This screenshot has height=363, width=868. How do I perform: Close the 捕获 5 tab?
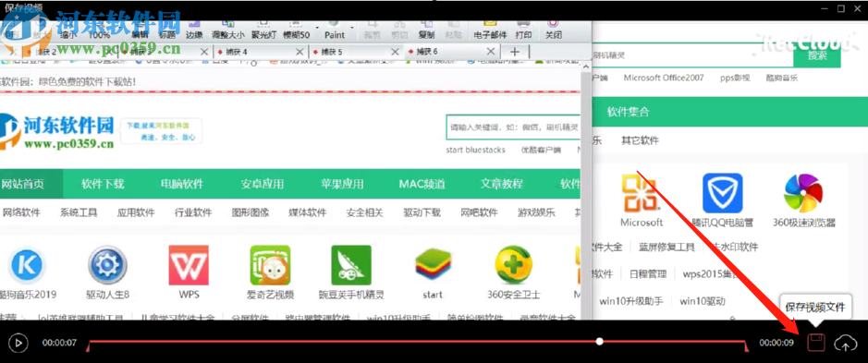pos(395,52)
